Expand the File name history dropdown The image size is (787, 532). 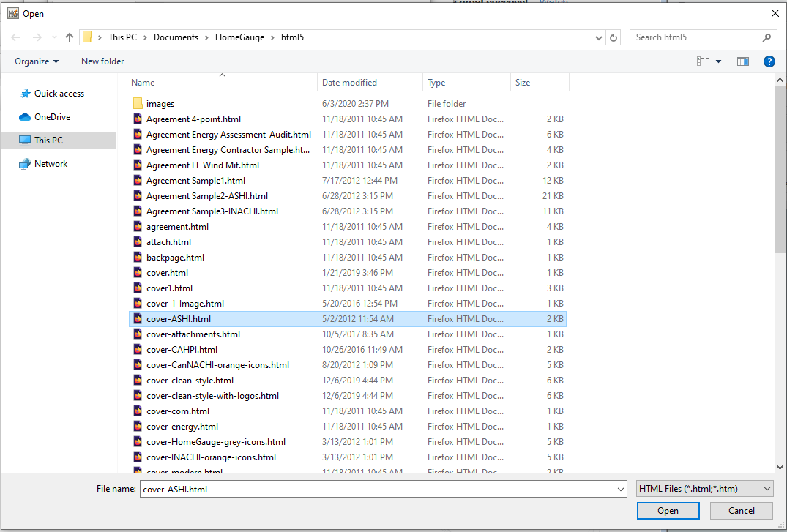621,489
